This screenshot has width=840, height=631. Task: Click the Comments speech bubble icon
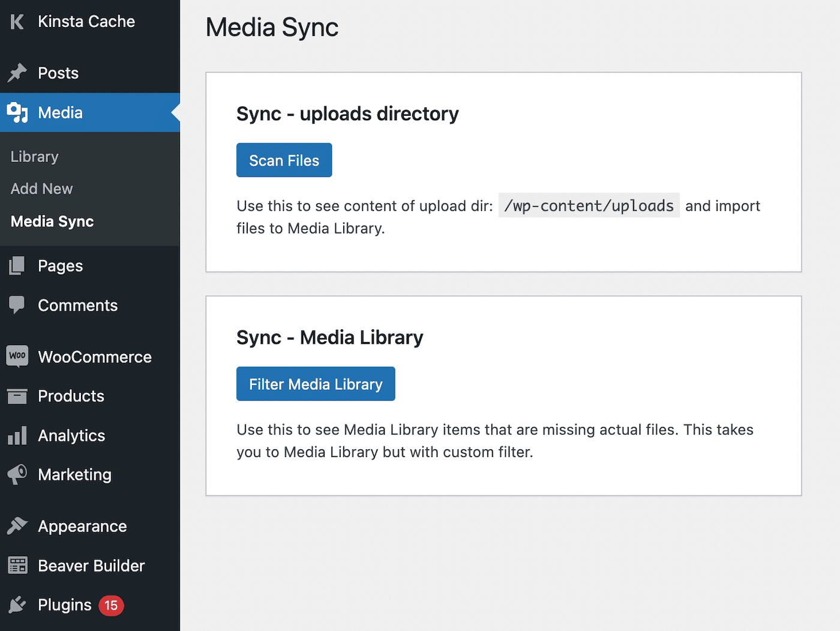click(17, 305)
